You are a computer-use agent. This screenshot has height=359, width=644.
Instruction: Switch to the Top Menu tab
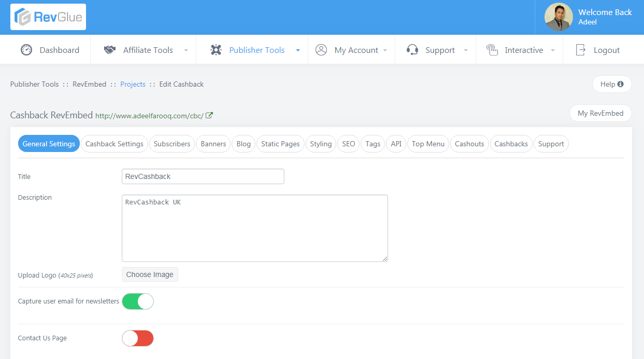tap(428, 144)
